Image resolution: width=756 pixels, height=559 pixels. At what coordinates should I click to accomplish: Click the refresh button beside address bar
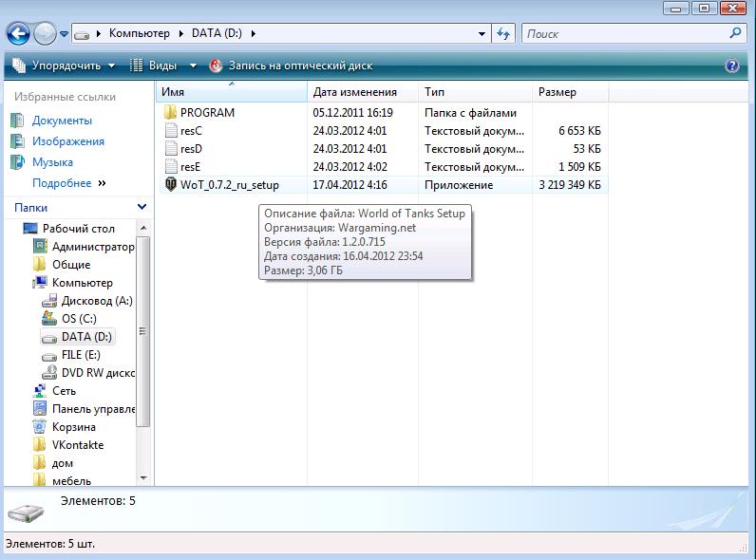pyautogui.click(x=503, y=34)
